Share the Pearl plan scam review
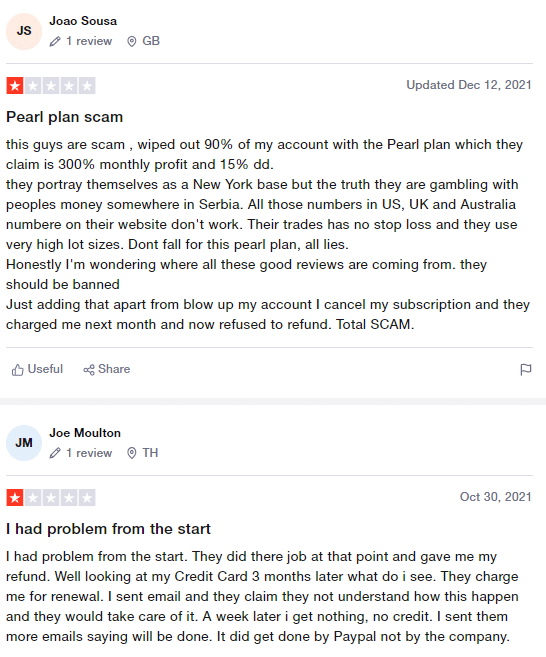The image size is (546, 657). [x=107, y=369]
